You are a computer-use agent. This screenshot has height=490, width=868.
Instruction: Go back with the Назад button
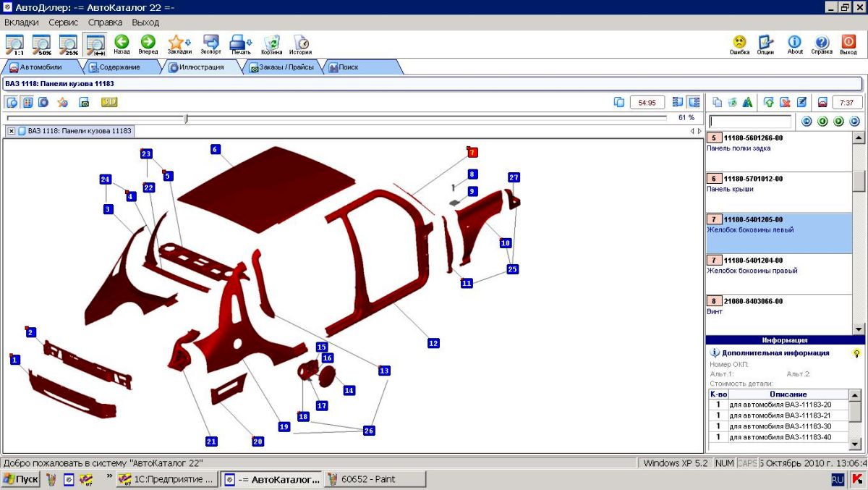click(x=122, y=44)
